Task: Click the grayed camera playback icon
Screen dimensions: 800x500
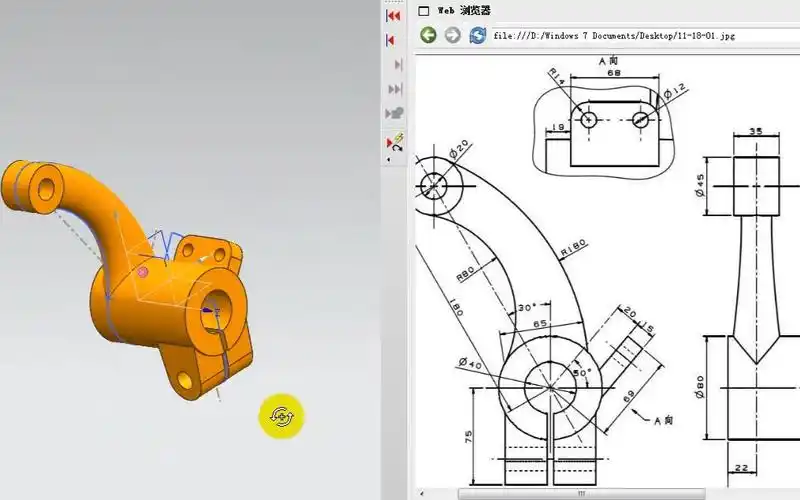Action: [x=395, y=113]
